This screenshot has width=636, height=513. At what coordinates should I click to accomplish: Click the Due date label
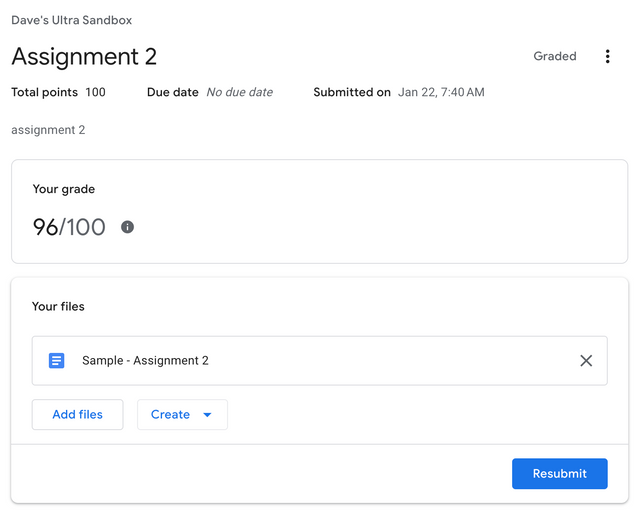[172, 92]
